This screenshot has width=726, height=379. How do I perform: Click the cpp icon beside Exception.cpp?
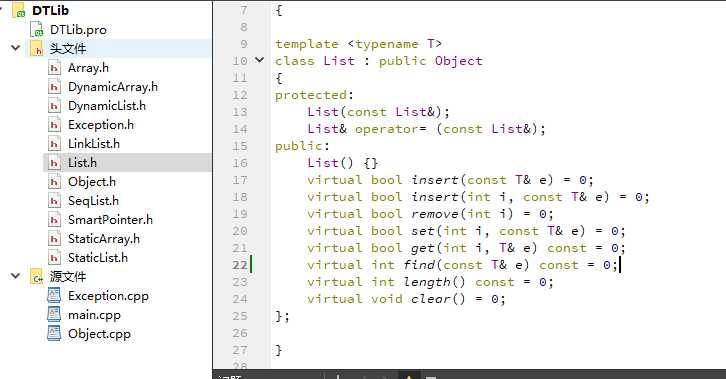[54, 296]
